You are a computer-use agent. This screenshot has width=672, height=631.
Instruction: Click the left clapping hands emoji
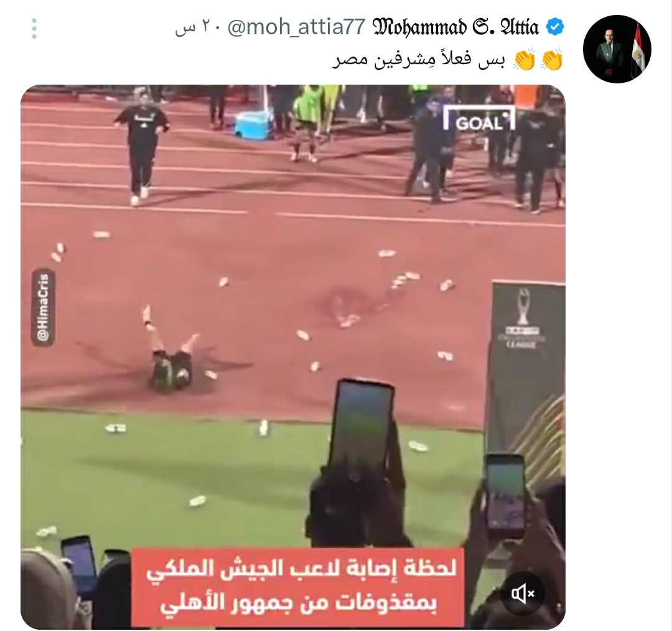pos(524,60)
